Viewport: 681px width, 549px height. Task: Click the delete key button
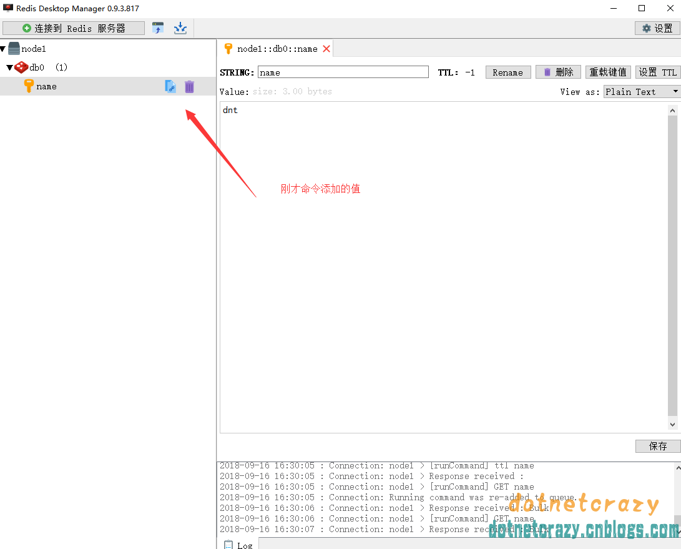558,72
